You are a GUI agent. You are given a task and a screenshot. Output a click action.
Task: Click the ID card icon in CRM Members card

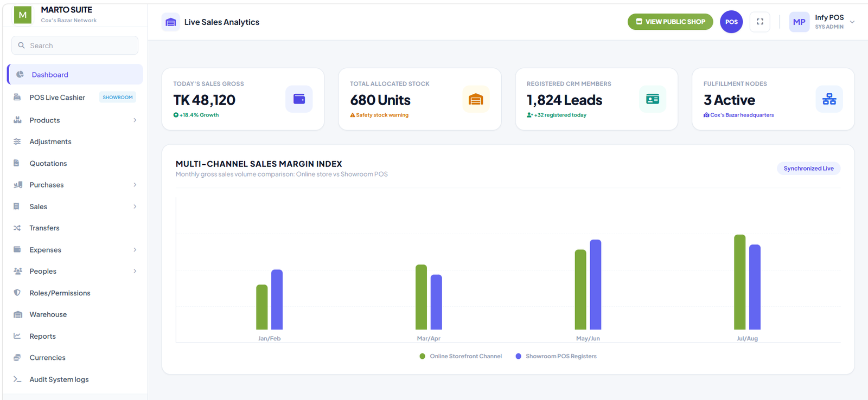pyautogui.click(x=653, y=99)
